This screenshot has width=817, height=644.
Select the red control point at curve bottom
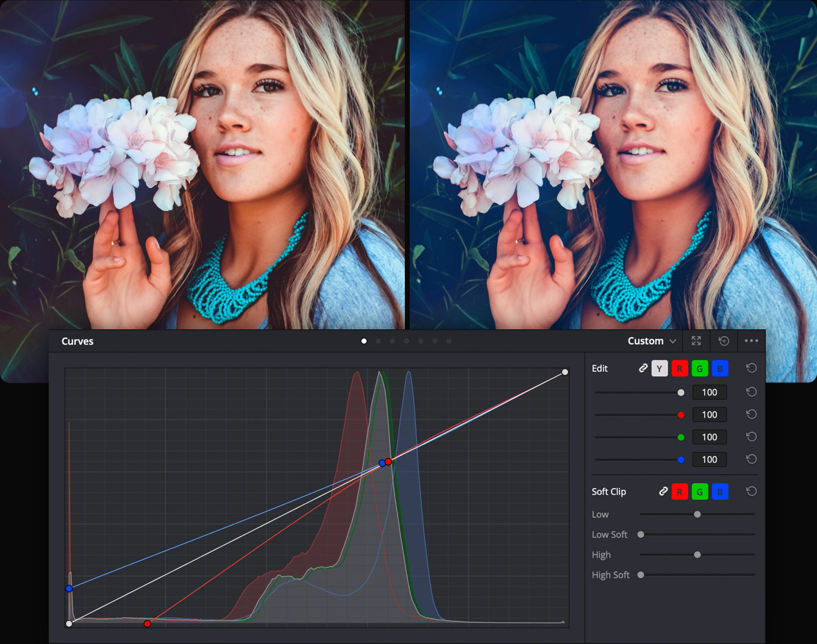tap(148, 624)
